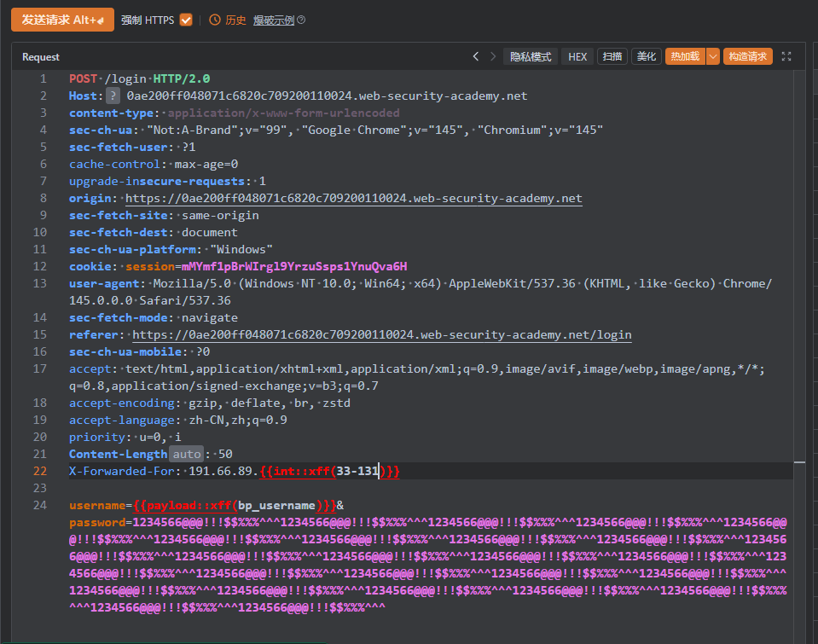Click 美化 to beautify the request
Image resolution: width=818 pixels, height=644 pixels.
pyautogui.click(x=647, y=56)
